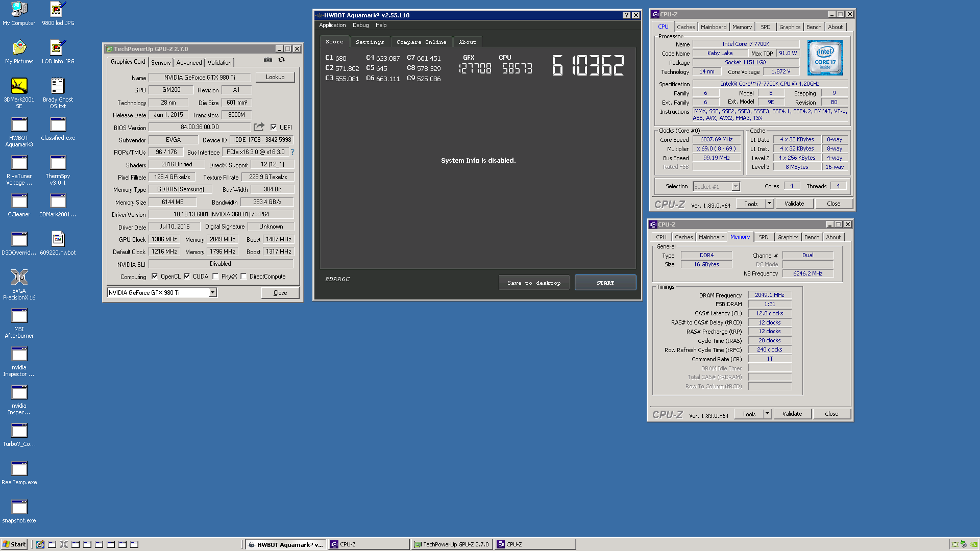This screenshot has width=980, height=551.
Task: Open Application menu in Aquamark
Action: pos(332,25)
